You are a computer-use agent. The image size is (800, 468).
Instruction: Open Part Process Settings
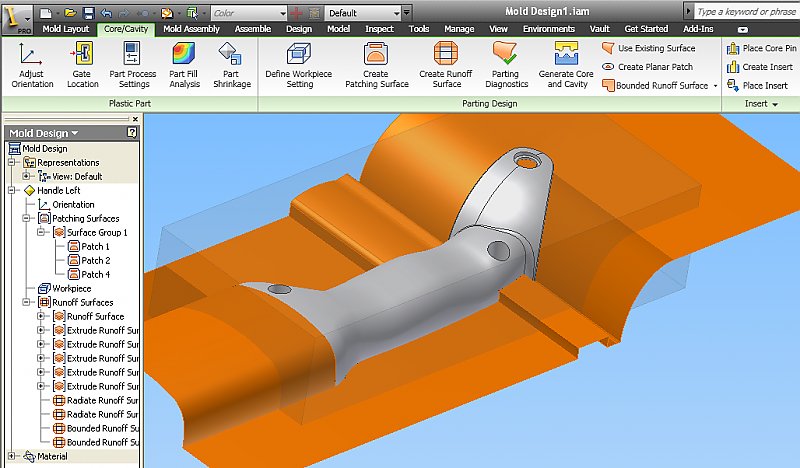tap(133, 65)
